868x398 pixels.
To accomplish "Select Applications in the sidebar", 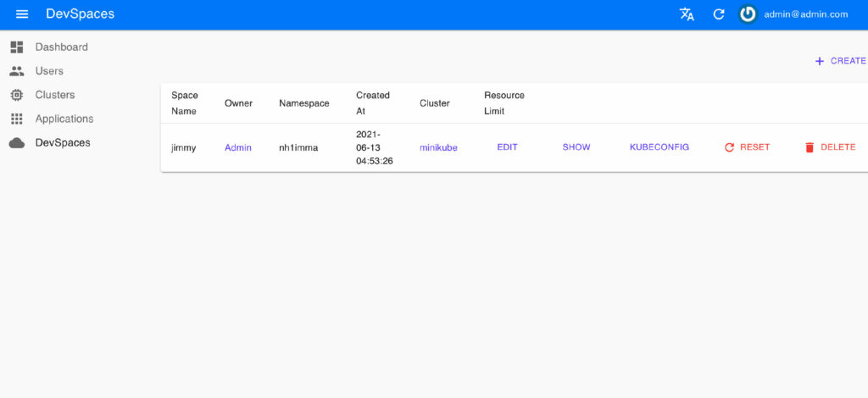I will [64, 119].
